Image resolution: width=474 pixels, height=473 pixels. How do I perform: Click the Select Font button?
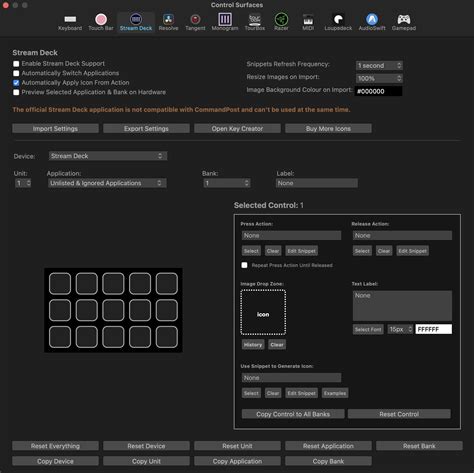(368, 329)
